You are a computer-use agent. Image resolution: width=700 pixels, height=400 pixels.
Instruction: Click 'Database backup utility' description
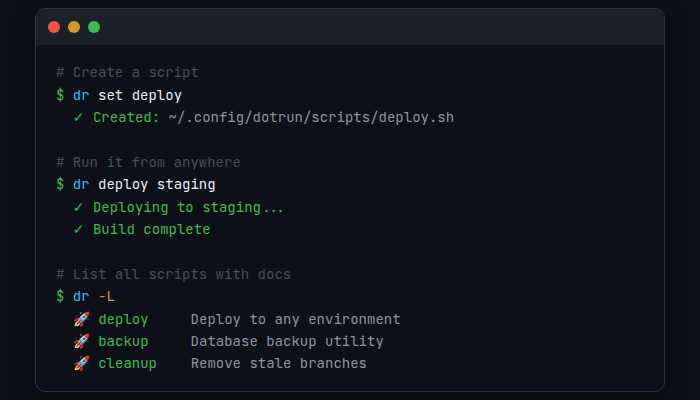[287, 341]
